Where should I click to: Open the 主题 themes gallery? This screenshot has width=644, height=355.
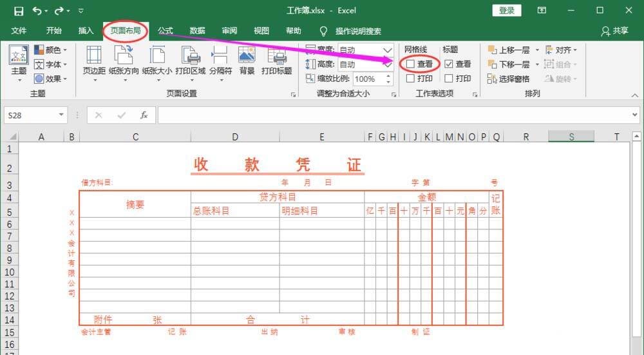click(19, 64)
